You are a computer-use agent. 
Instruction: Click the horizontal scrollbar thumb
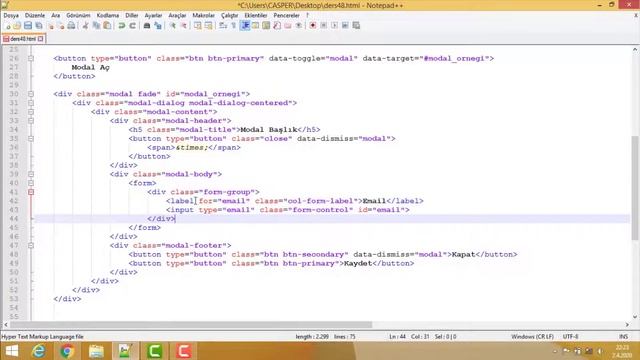(x=191, y=325)
